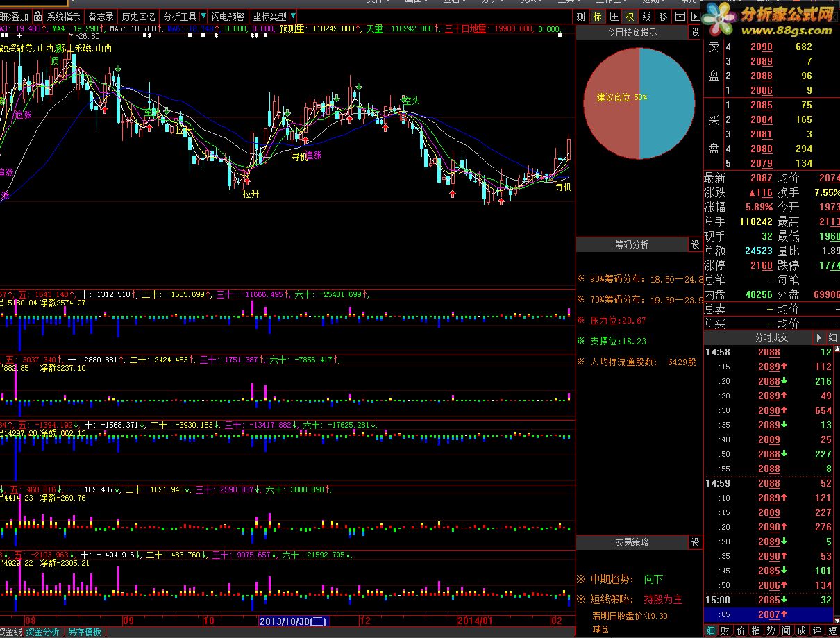The width and height of the screenshot is (840, 638).
Task: Select the 细 bottom tab
Action: (710, 630)
